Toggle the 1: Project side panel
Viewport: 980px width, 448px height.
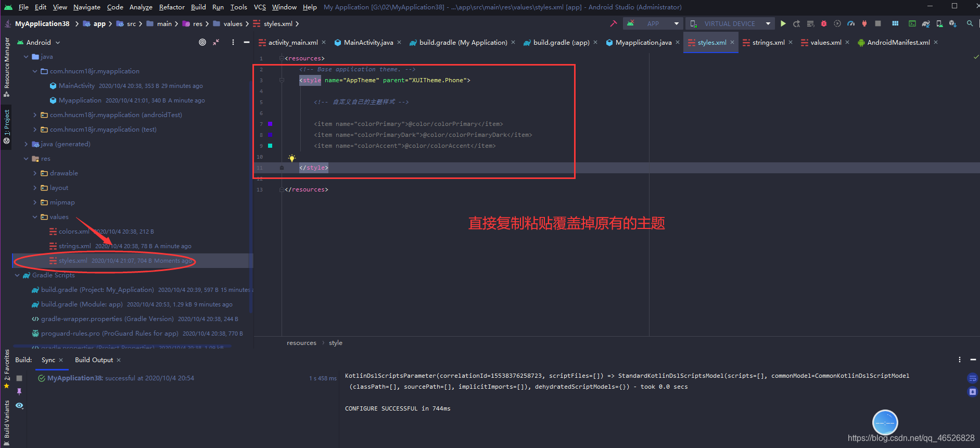click(x=7, y=126)
